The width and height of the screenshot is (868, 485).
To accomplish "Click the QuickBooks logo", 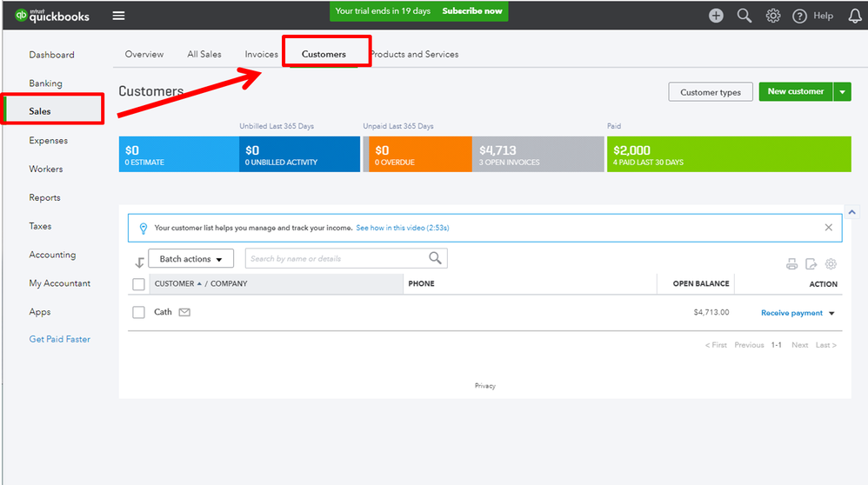I will [52, 16].
